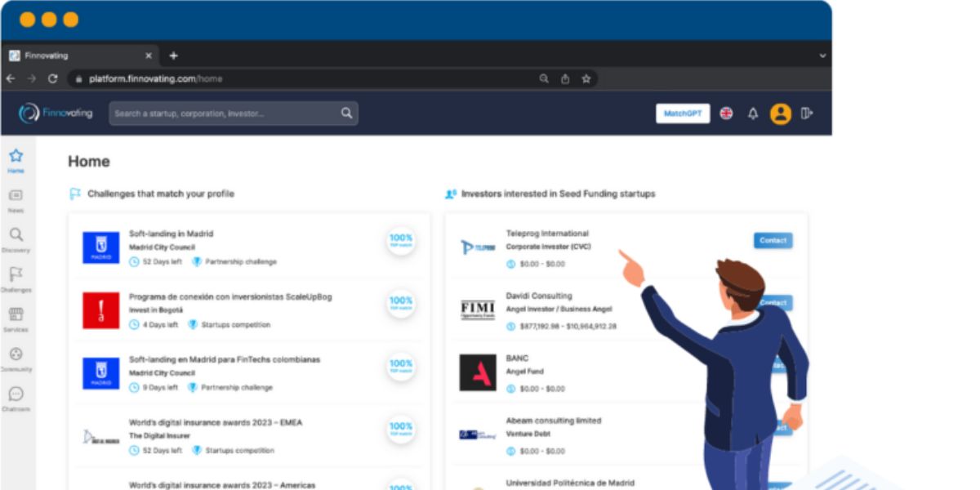Close the Finnovating browser tab
The image size is (980, 490).
(149, 56)
